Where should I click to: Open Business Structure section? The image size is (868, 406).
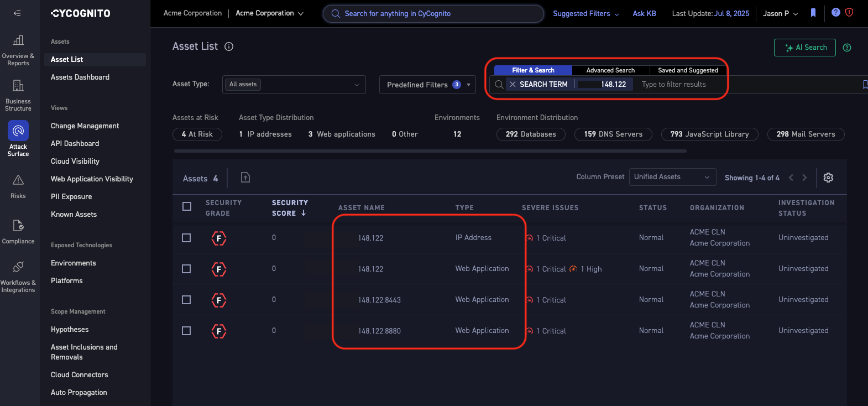click(18, 95)
